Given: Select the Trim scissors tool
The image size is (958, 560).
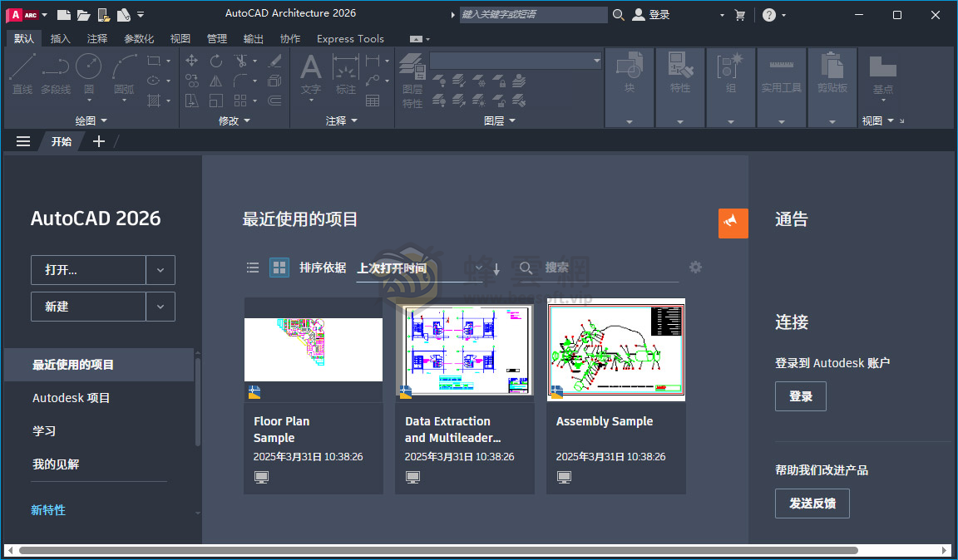Looking at the screenshot, I should 240,61.
